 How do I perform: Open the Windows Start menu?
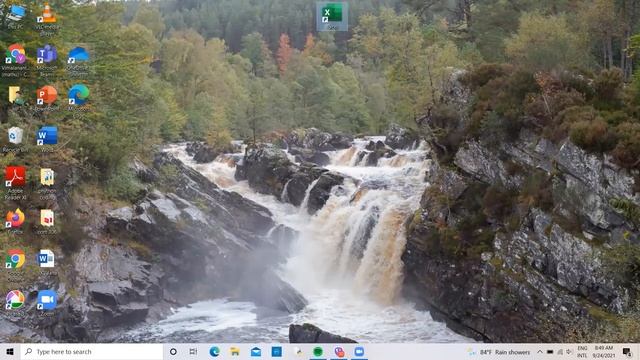coord(10,351)
